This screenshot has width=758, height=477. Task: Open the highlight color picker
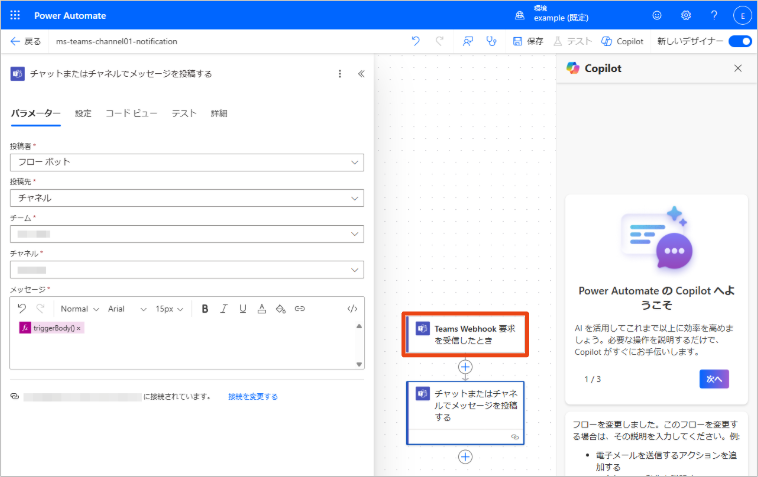click(281, 309)
